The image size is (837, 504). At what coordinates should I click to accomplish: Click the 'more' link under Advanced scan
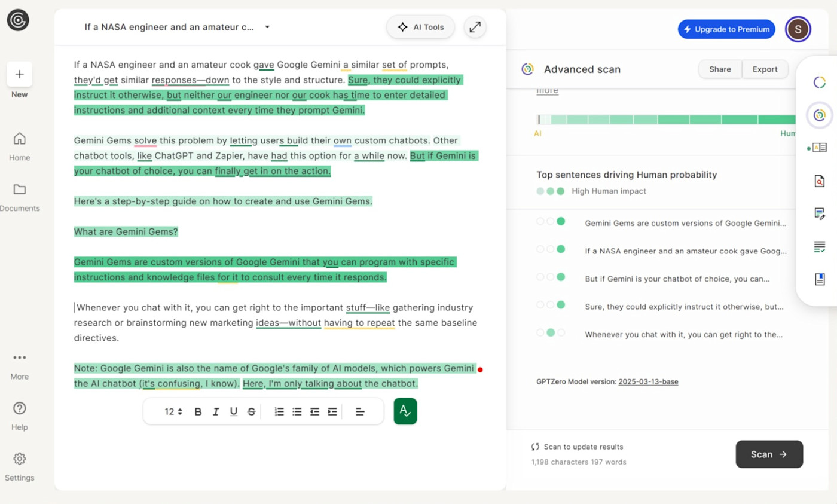pos(547,90)
